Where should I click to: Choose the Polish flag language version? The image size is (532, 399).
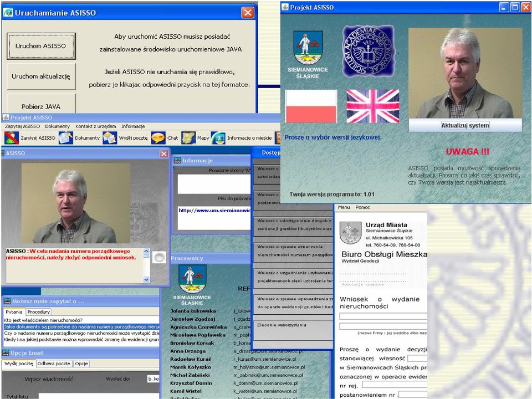(x=311, y=106)
